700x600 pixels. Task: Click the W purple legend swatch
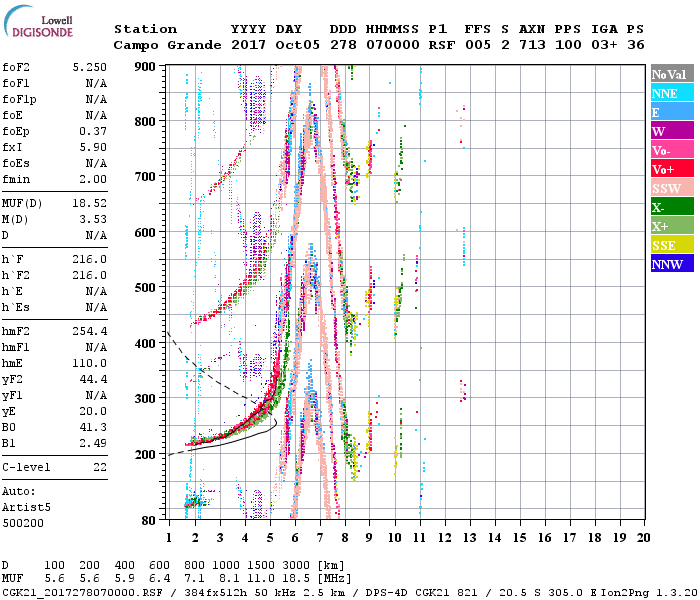pos(672,131)
